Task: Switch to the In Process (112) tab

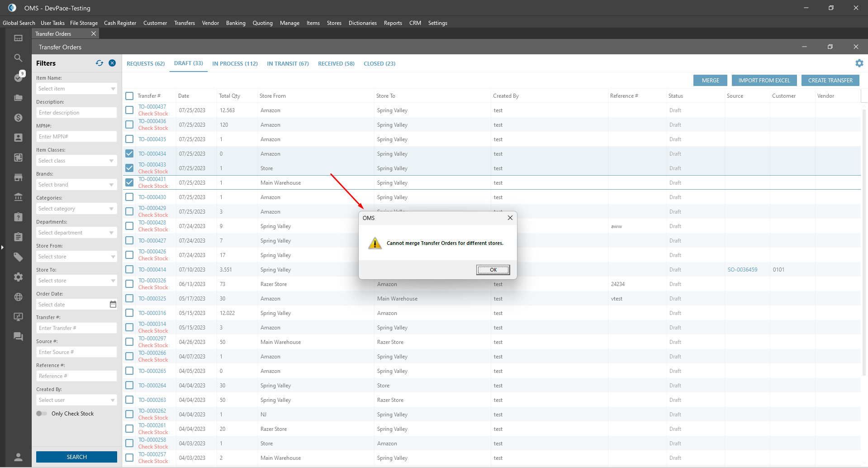Action: (235, 64)
